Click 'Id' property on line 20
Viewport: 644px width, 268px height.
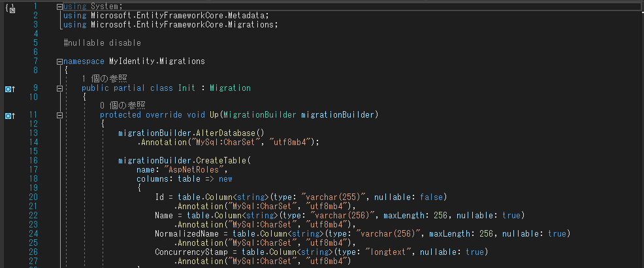click(159, 197)
